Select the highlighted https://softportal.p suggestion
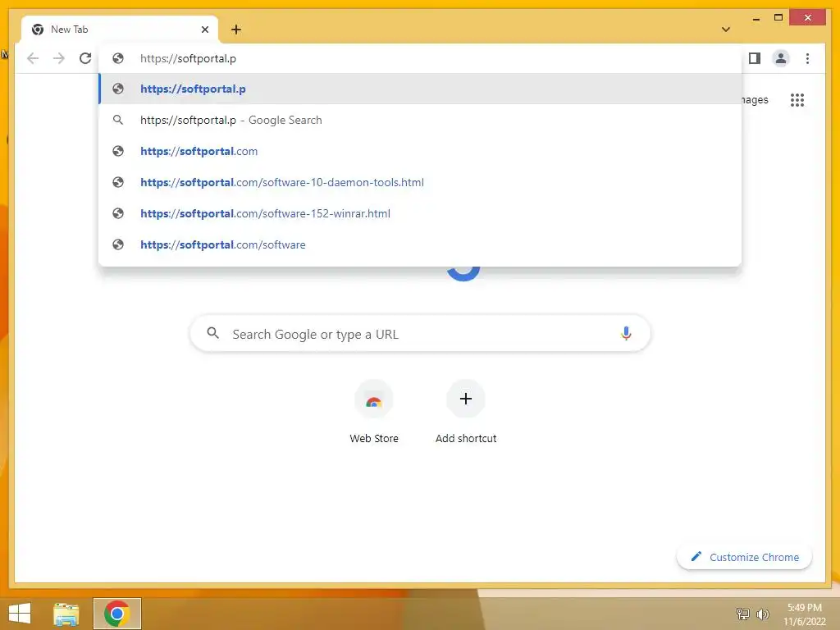Viewport: 840px width, 630px height. (x=421, y=89)
